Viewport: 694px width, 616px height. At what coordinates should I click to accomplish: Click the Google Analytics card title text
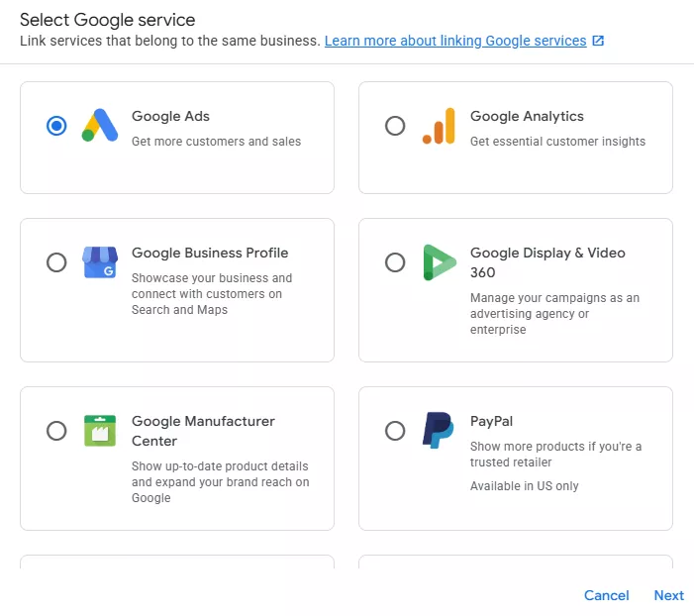(527, 117)
